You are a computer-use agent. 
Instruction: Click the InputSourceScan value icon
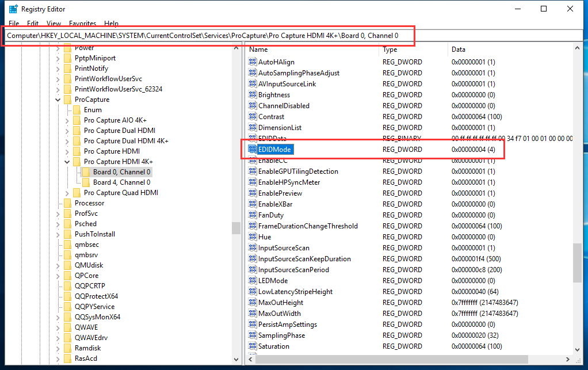[253, 248]
